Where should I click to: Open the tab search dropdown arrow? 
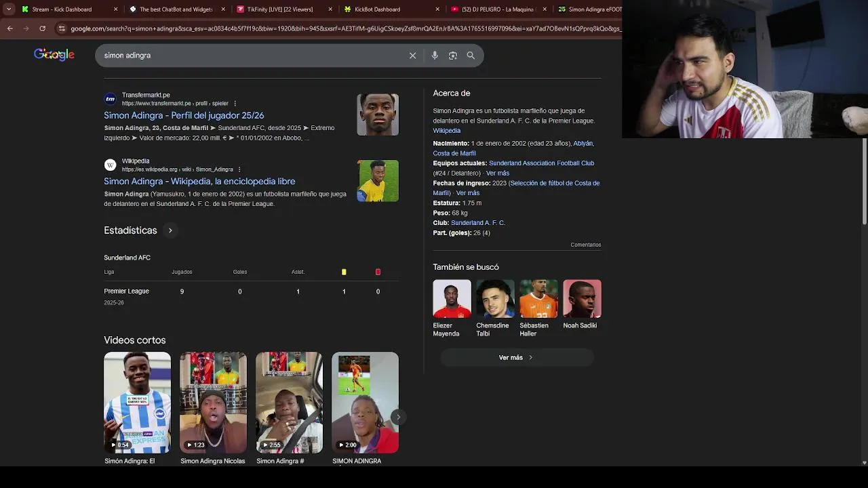(9, 9)
